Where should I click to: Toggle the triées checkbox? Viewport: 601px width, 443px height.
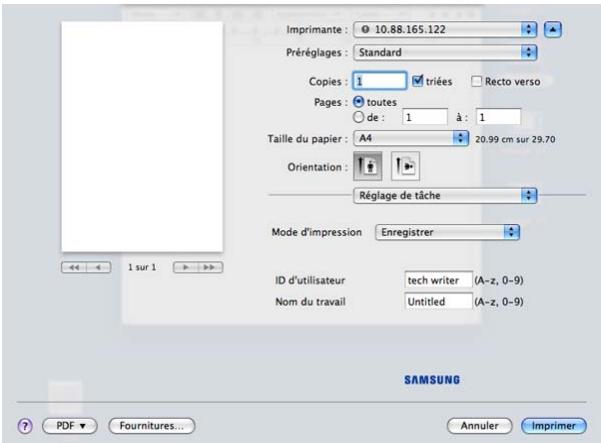point(417,81)
